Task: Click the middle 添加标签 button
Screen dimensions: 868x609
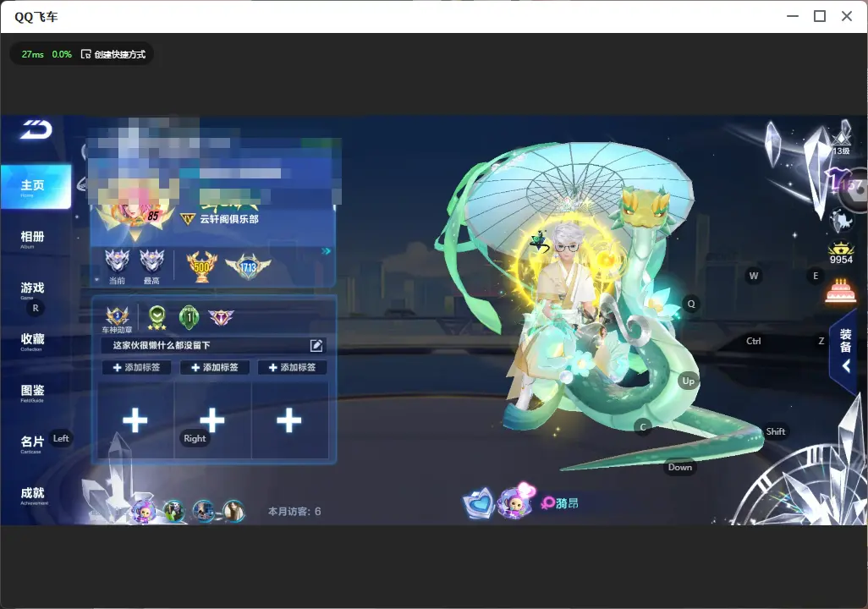Action: coord(215,367)
